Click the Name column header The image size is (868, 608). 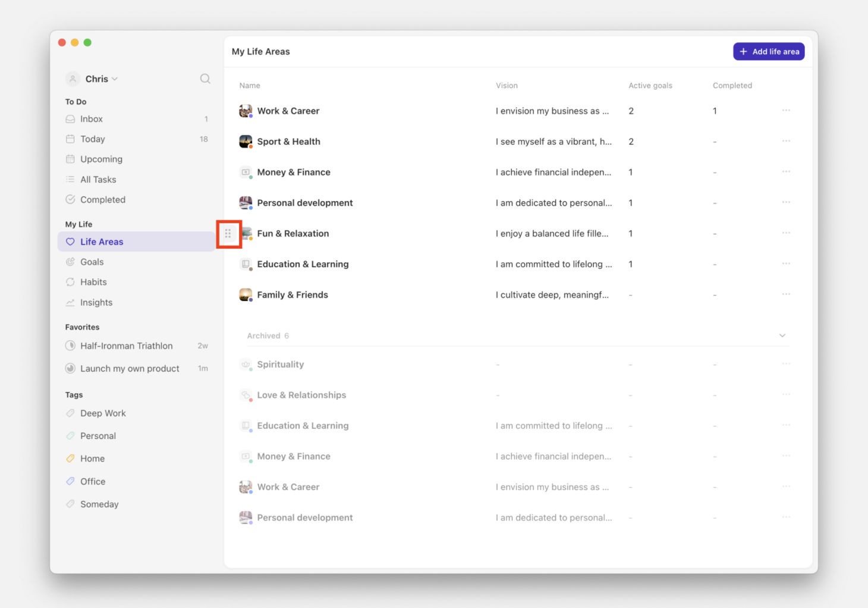(x=250, y=86)
